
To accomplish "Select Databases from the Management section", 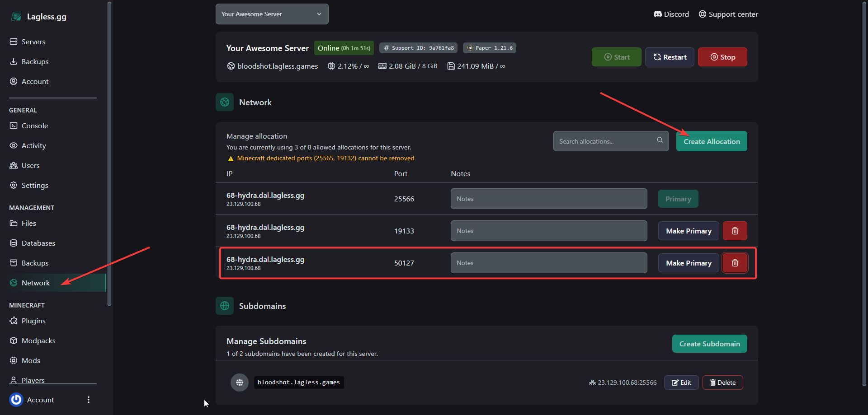I will point(38,243).
